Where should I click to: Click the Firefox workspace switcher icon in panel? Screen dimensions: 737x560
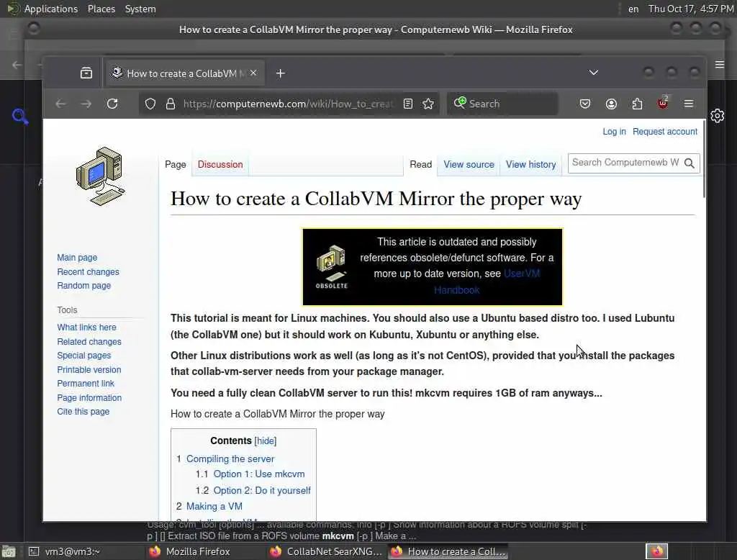pyautogui.click(x=656, y=551)
